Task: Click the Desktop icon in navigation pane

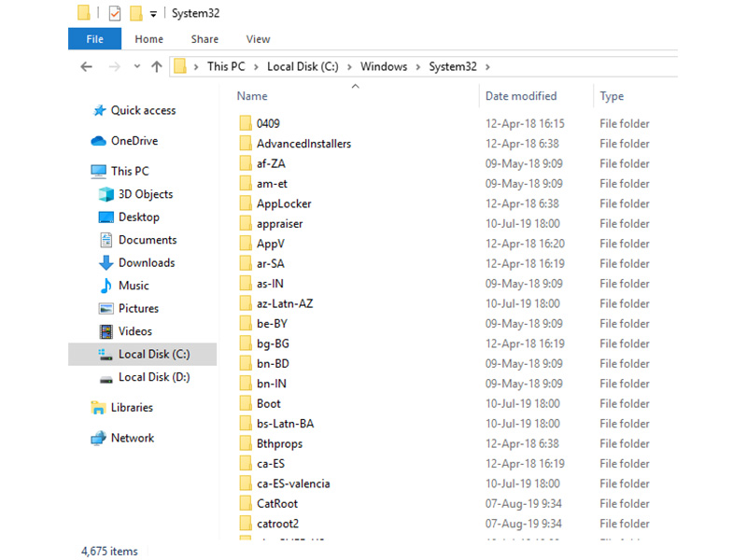Action: (106, 217)
